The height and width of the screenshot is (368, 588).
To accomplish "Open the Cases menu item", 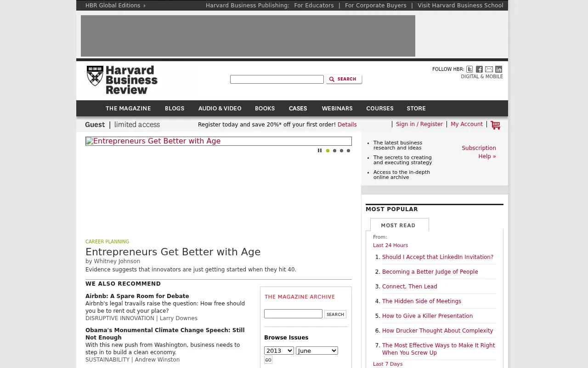I will 298,109.
